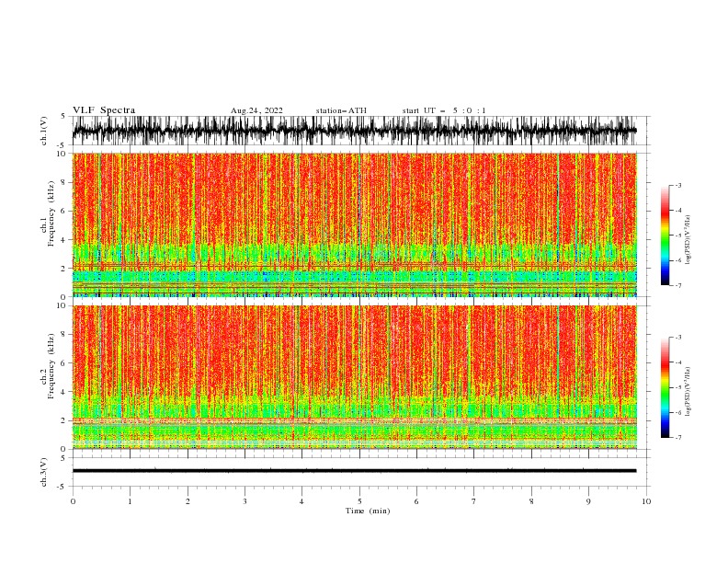Click inside the ch.1 spectrogram panel
This screenshot has width=728, height=563.
[355, 224]
